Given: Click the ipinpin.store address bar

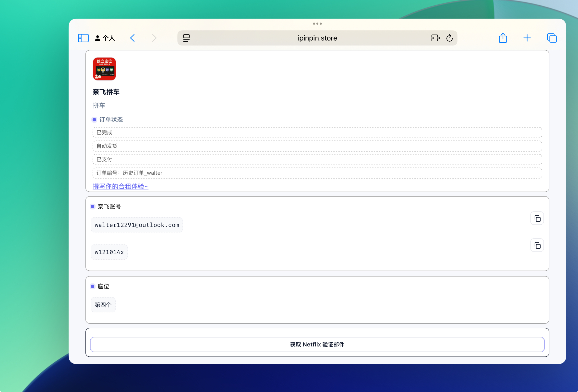Looking at the screenshot, I should point(317,38).
